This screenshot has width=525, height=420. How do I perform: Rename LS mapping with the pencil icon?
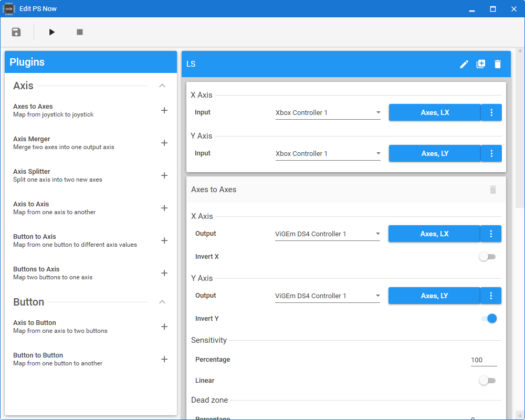click(x=464, y=64)
